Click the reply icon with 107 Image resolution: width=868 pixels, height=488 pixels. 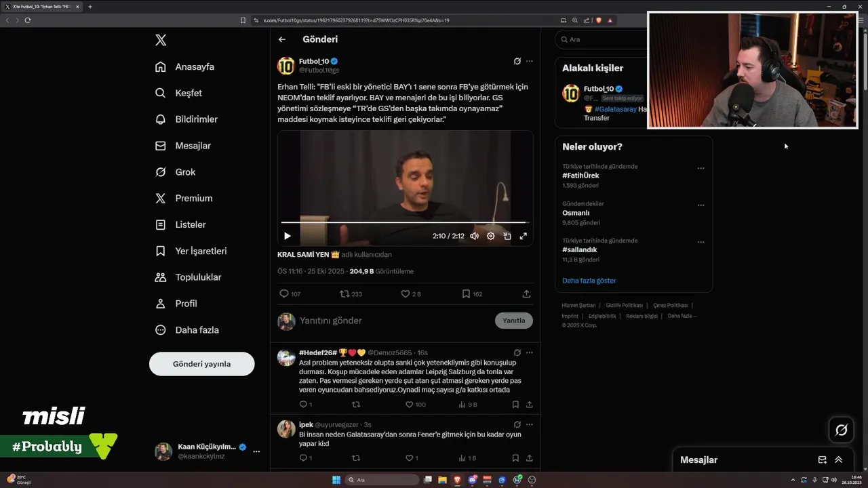(x=290, y=294)
